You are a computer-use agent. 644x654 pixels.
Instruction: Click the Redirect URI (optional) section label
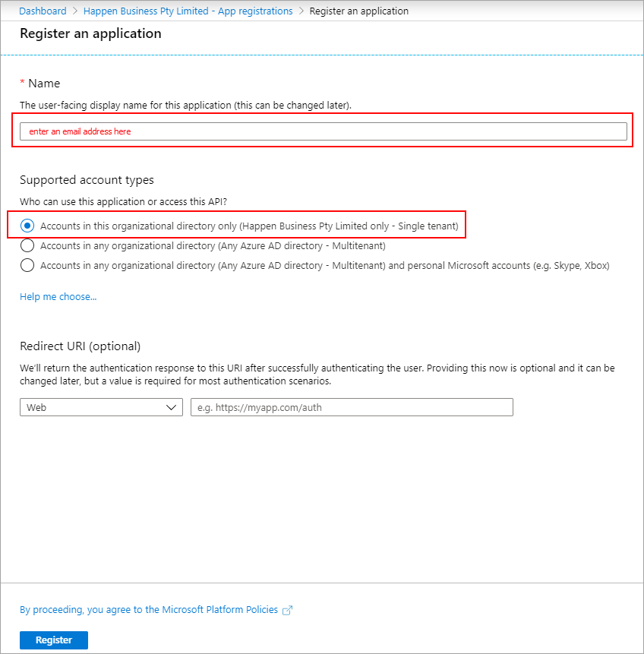click(x=80, y=346)
